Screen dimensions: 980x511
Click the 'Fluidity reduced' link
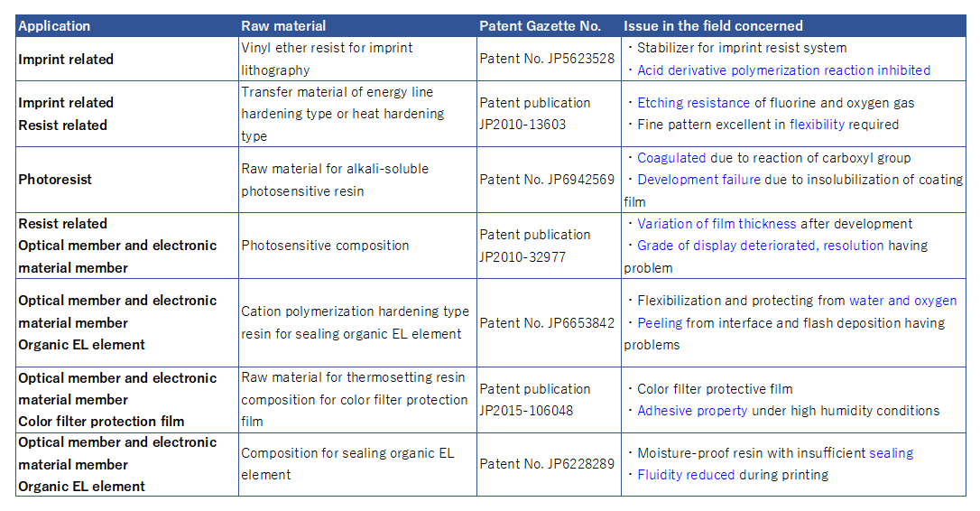coord(686,475)
